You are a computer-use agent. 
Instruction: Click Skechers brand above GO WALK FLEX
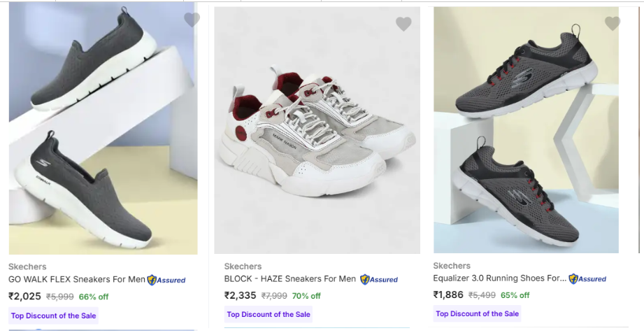(27, 267)
